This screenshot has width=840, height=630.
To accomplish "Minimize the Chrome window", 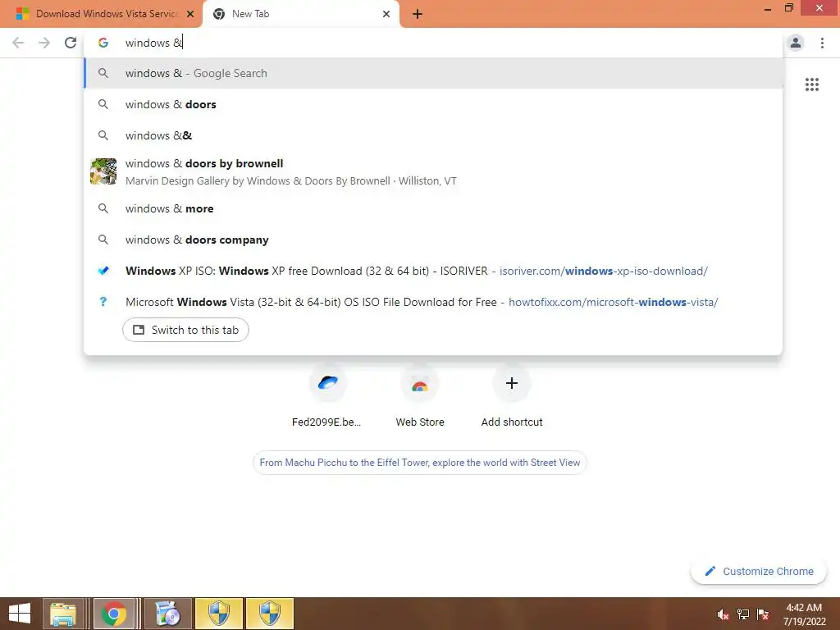I will [768, 8].
